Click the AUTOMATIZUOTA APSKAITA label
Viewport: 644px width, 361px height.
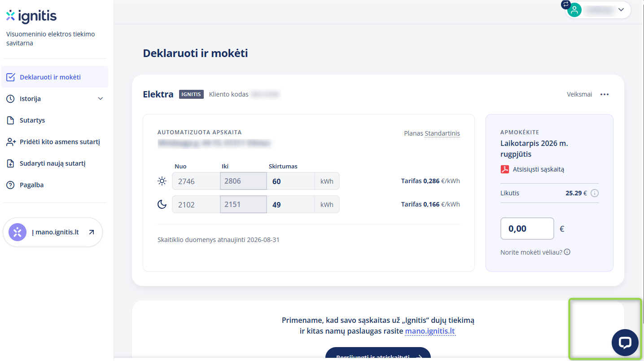tap(200, 132)
